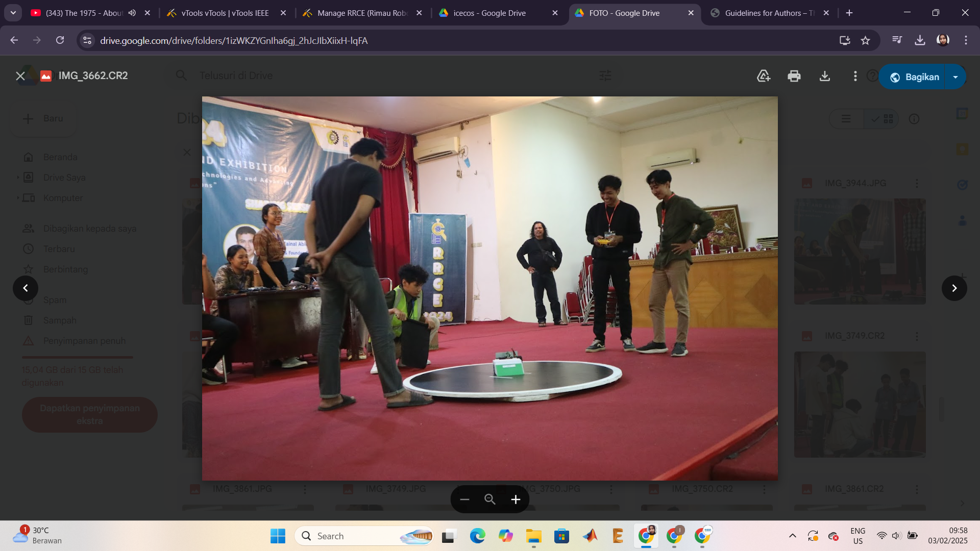This screenshot has width=980, height=551.
Task: Install Google Drive app from address bar
Action: [x=845, y=40]
